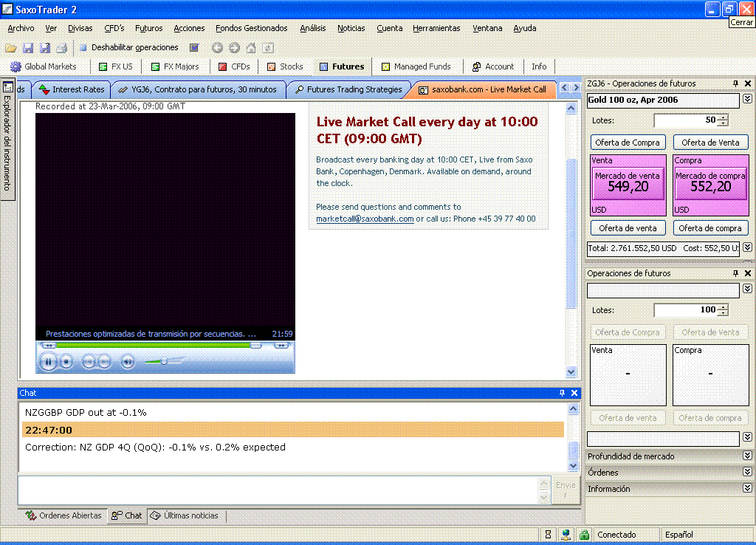Click the hourglass status bar icon
Viewport: 756px width, 545px height.
coord(549,535)
